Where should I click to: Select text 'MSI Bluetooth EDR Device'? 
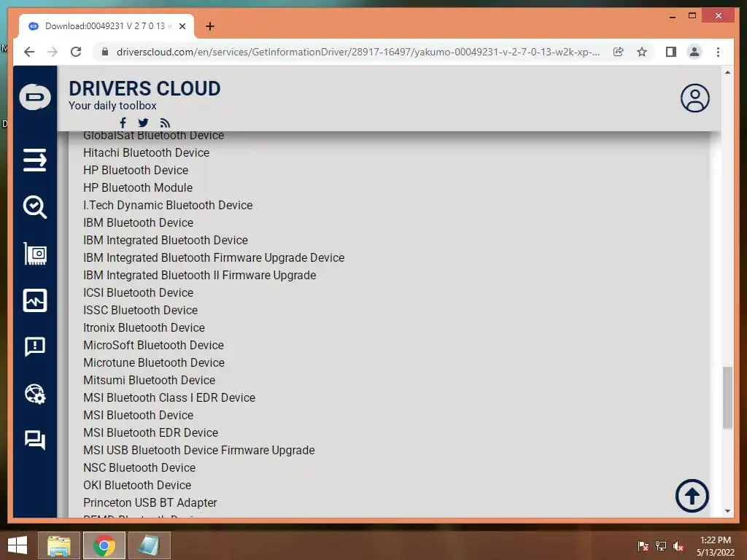click(150, 432)
